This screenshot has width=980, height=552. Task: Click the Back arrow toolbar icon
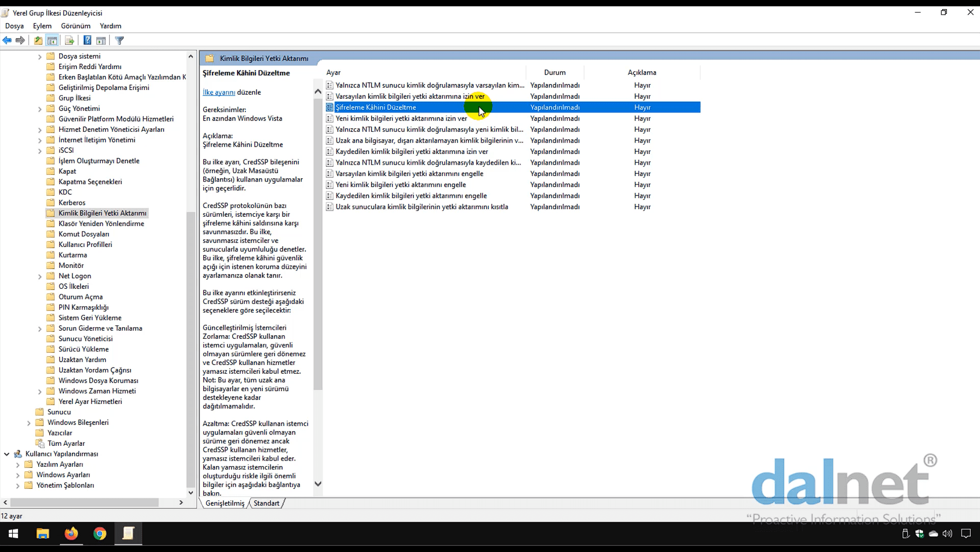[7, 40]
